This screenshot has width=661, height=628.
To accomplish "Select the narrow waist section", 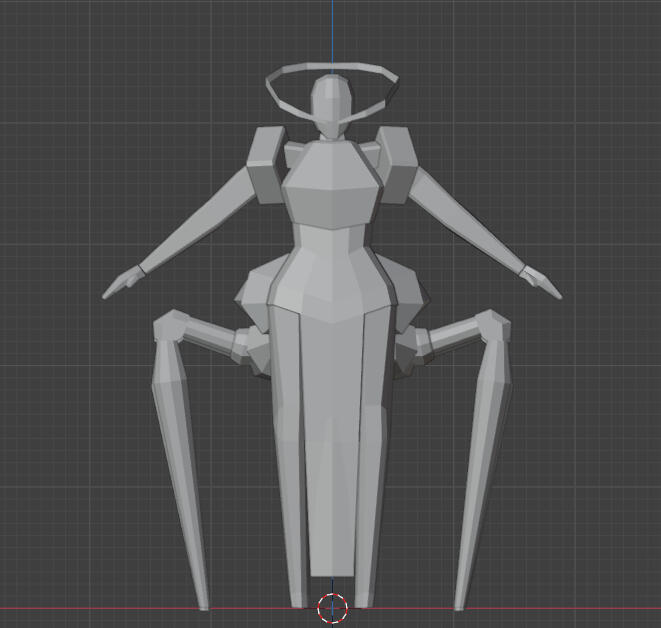I will 331,252.
